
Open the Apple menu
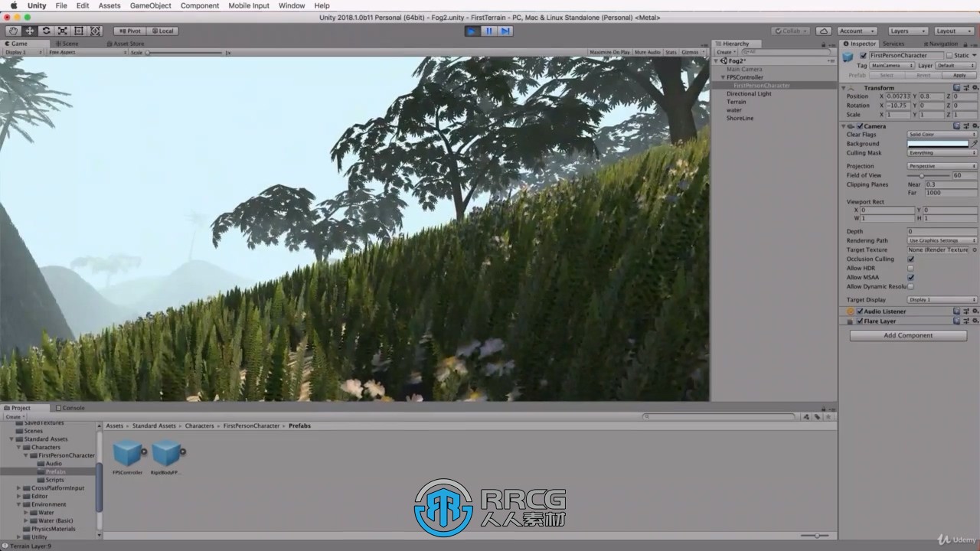(14, 5)
